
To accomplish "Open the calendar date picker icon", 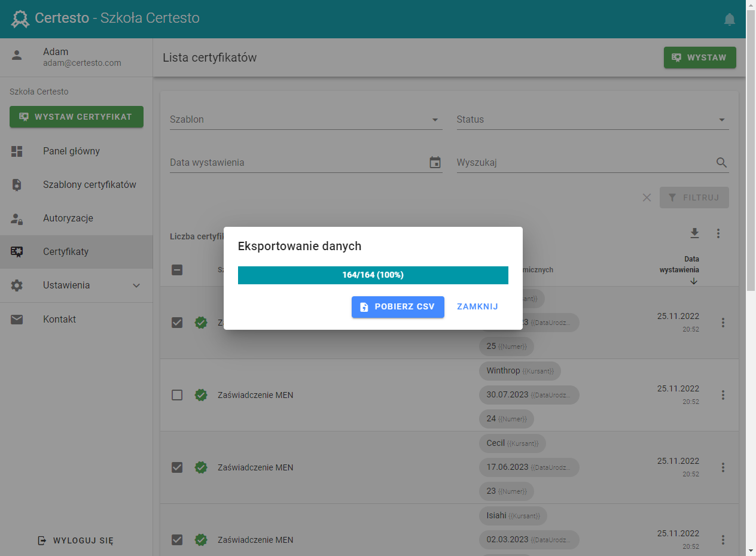I will [x=435, y=162].
